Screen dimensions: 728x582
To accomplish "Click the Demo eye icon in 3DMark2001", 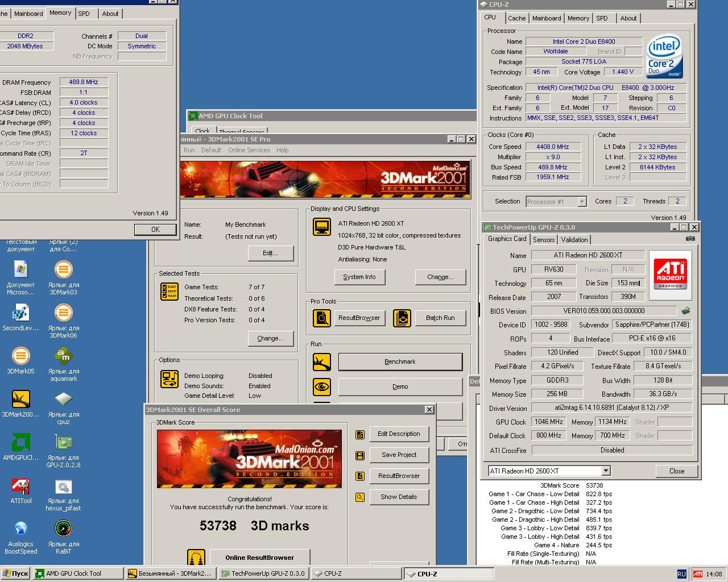I will (x=322, y=386).
